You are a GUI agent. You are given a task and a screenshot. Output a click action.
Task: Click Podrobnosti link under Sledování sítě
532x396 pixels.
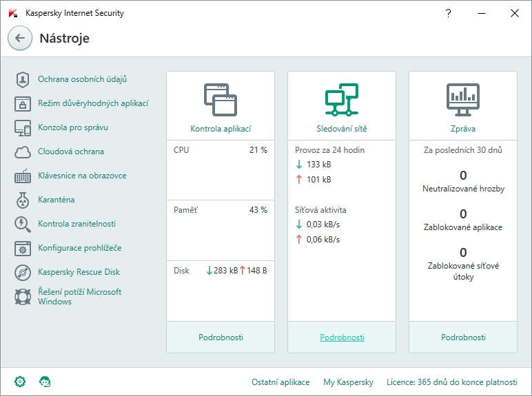coord(342,337)
